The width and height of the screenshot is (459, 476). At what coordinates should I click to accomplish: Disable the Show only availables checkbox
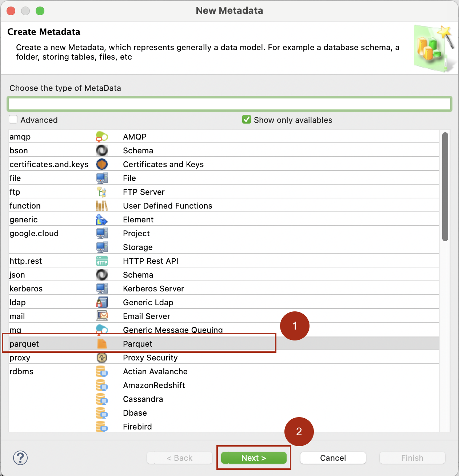247,119
